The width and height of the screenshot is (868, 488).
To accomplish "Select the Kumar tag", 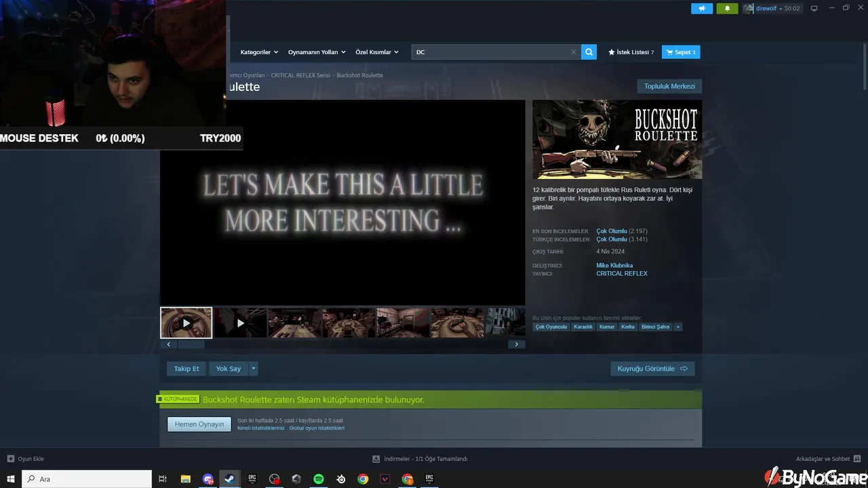I will pyautogui.click(x=607, y=327).
